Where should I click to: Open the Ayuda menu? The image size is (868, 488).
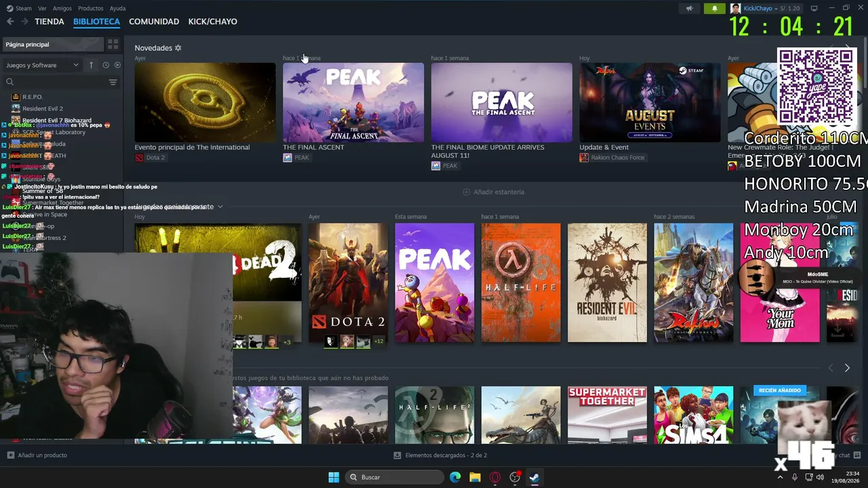click(x=117, y=8)
